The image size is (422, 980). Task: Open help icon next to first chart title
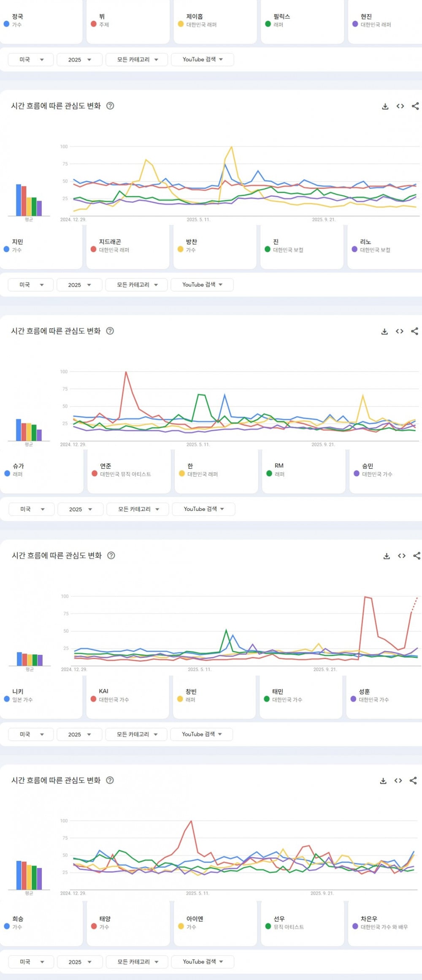tap(110, 106)
